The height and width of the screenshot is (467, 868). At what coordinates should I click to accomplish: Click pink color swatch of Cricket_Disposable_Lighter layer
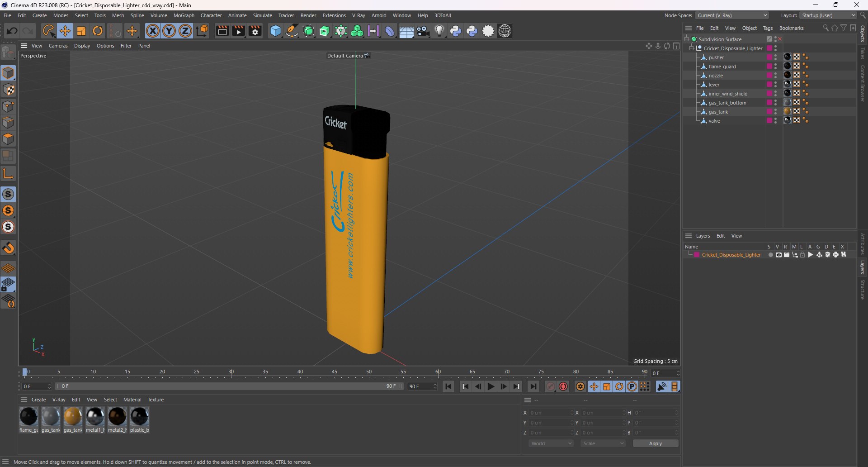click(697, 255)
